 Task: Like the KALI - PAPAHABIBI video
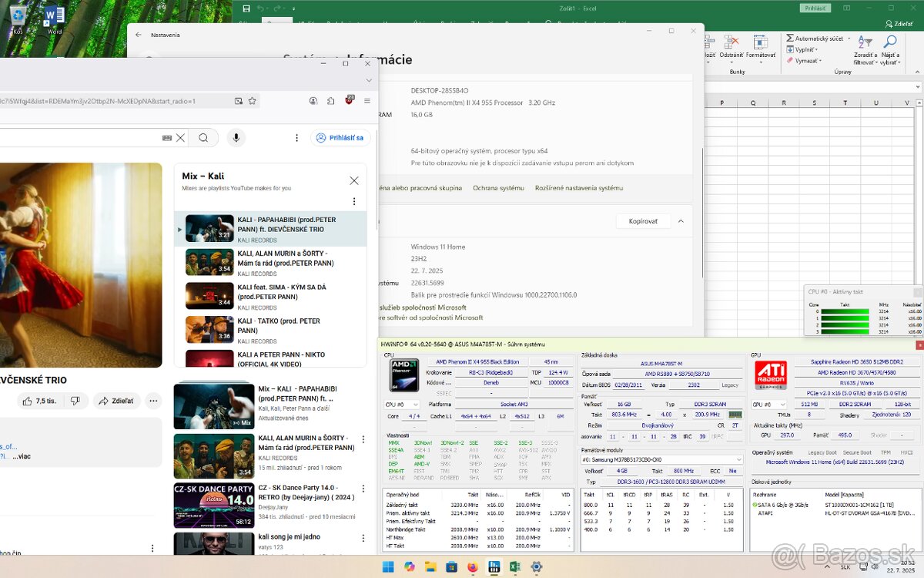(27, 401)
